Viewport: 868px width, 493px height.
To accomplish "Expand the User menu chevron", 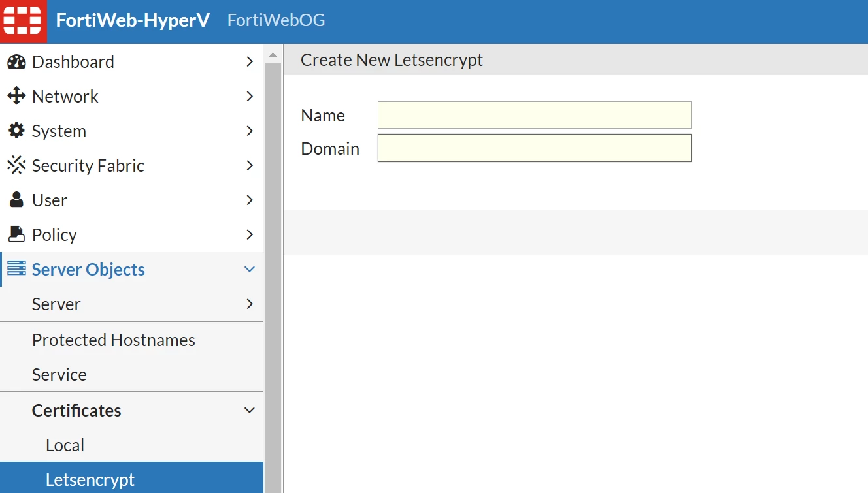I will (x=249, y=200).
